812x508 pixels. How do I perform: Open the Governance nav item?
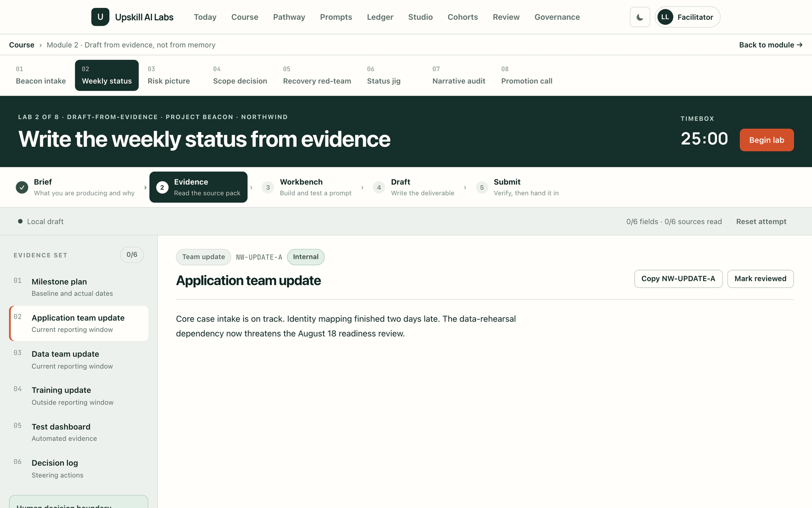click(x=557, y=17)
